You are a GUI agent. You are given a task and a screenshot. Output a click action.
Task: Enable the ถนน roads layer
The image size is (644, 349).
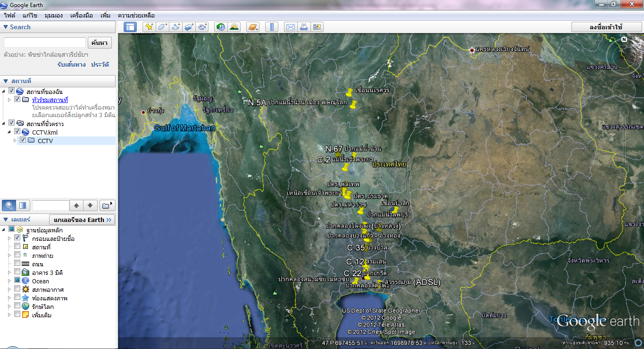[18, 264]
